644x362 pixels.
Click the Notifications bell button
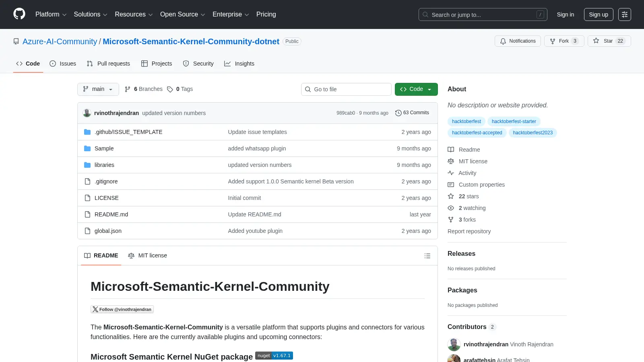(518, 41)
